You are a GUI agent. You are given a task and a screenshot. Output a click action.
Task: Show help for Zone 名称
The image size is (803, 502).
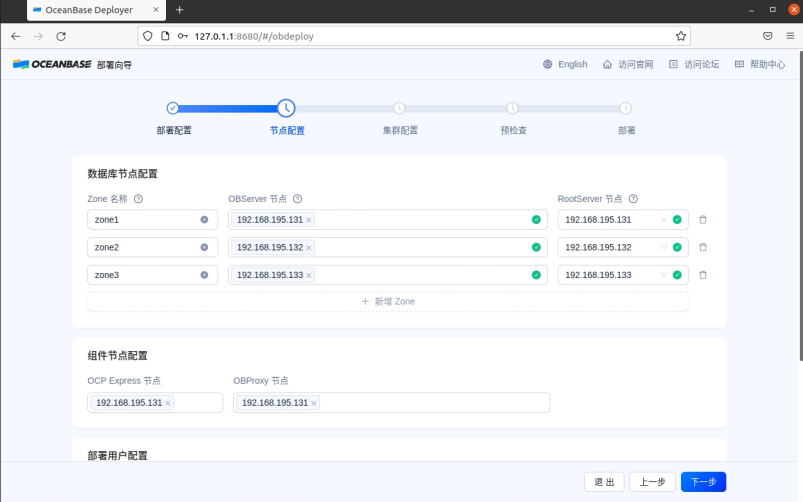[138, 199]
